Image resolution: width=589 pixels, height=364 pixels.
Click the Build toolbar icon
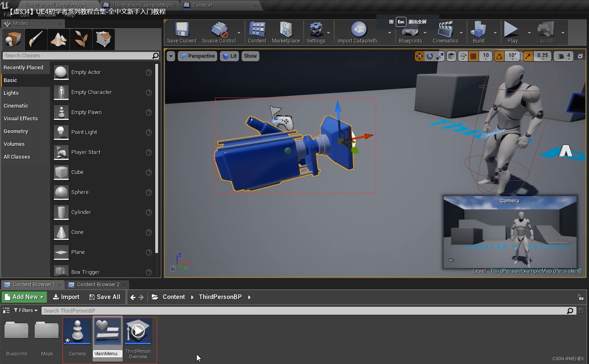pos(478,33)
